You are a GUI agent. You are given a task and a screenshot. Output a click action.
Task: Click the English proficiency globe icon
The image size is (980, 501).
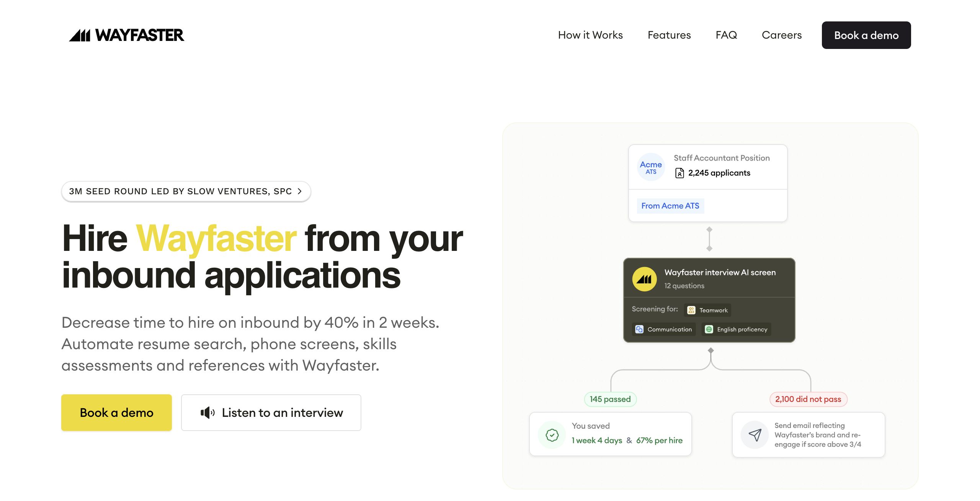coord(709,329)
